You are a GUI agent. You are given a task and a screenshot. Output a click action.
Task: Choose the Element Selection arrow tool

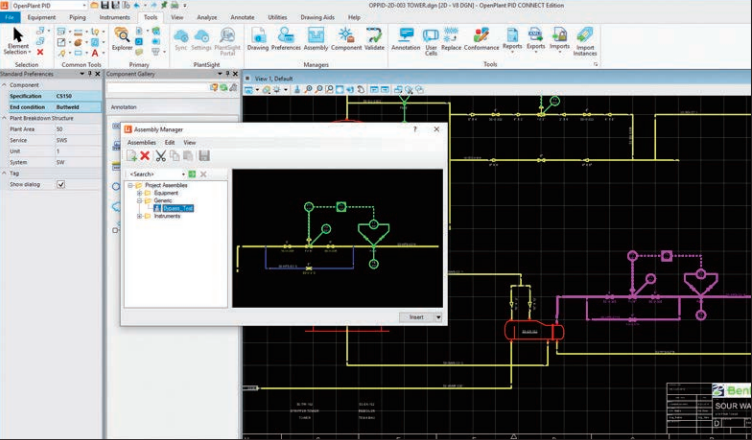tap(18, 40)
